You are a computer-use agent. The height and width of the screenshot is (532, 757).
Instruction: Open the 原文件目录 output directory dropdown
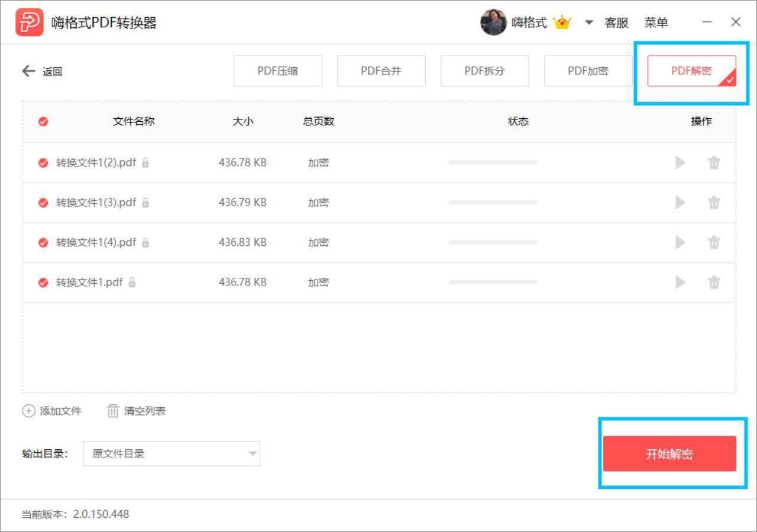point(172,453)
